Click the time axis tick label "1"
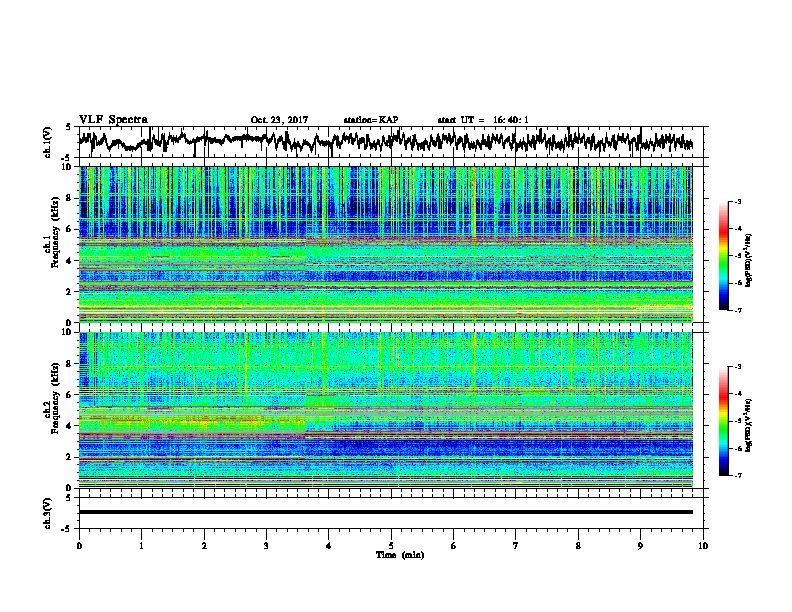Image resolution: width=792 pixels, height=612 pixels. click(141, 546)
